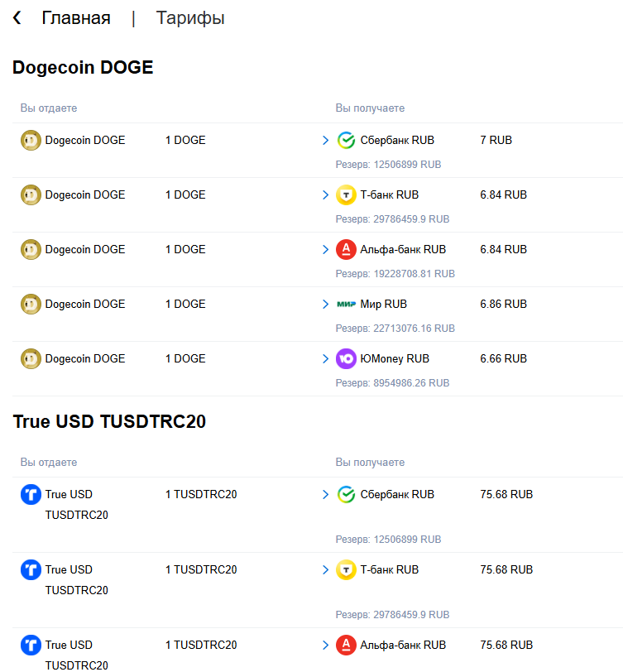Click the Сбербанк logo in the Dogecoin section
The image size is (623, 672).
(x=346, y=140)
